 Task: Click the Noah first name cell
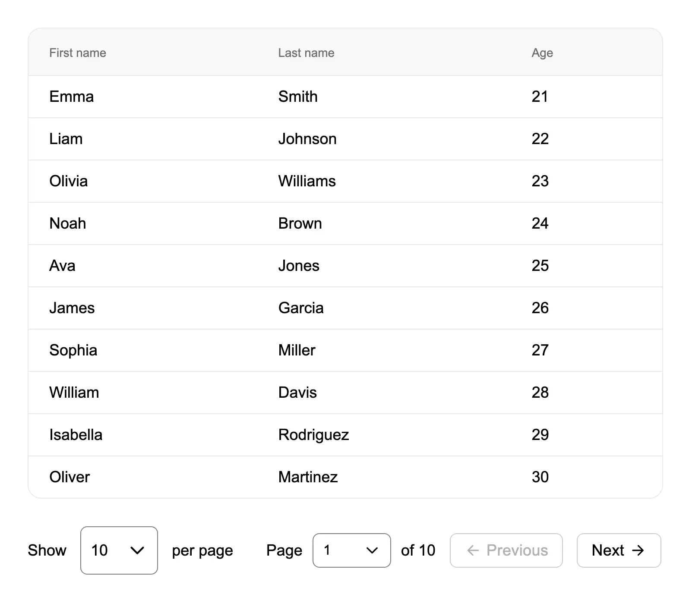click(68, 223)
